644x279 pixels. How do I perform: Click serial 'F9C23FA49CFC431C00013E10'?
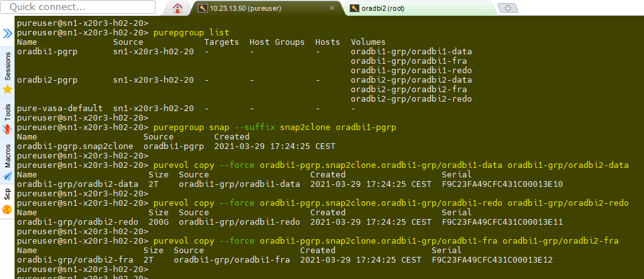click(502, 184)
